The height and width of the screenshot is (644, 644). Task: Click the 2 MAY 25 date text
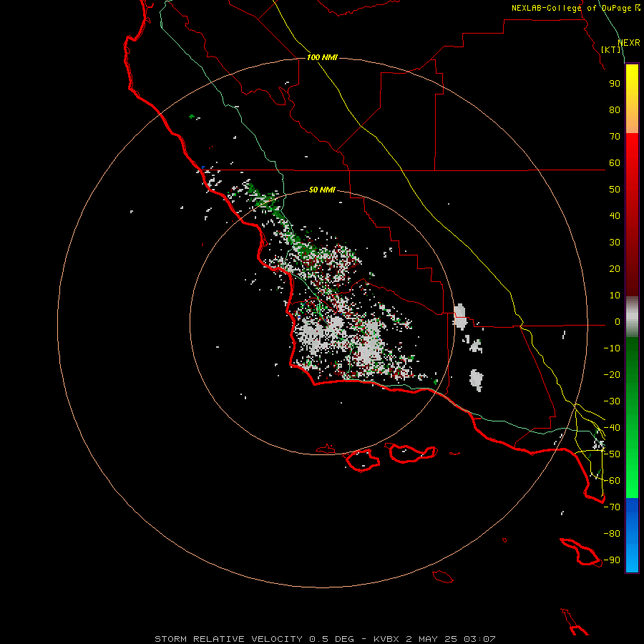431,639
